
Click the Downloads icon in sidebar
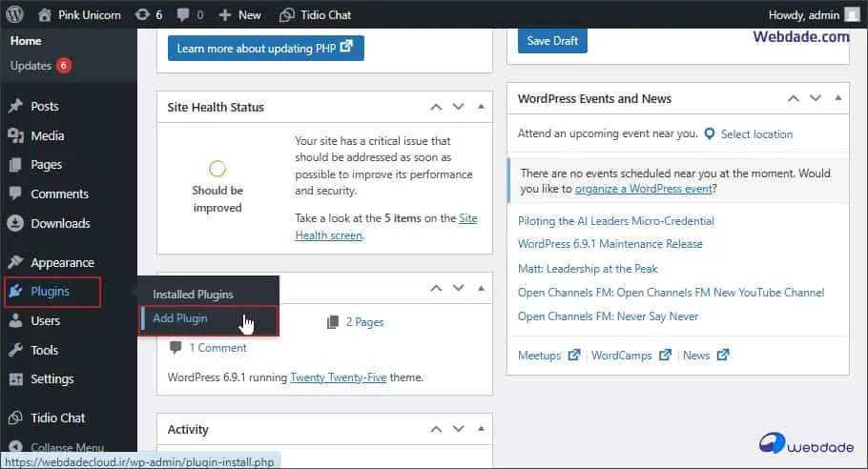(x=15, y=223)
